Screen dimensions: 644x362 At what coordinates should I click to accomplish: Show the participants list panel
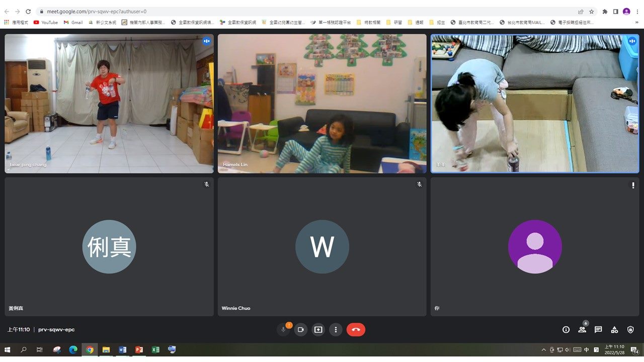[582, 330]
